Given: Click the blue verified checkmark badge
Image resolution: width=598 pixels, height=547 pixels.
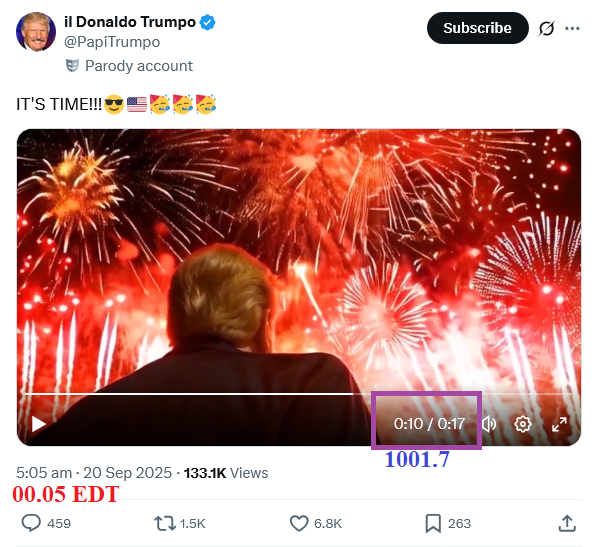Looking at the screenshot, I should (x=207, y=23).
